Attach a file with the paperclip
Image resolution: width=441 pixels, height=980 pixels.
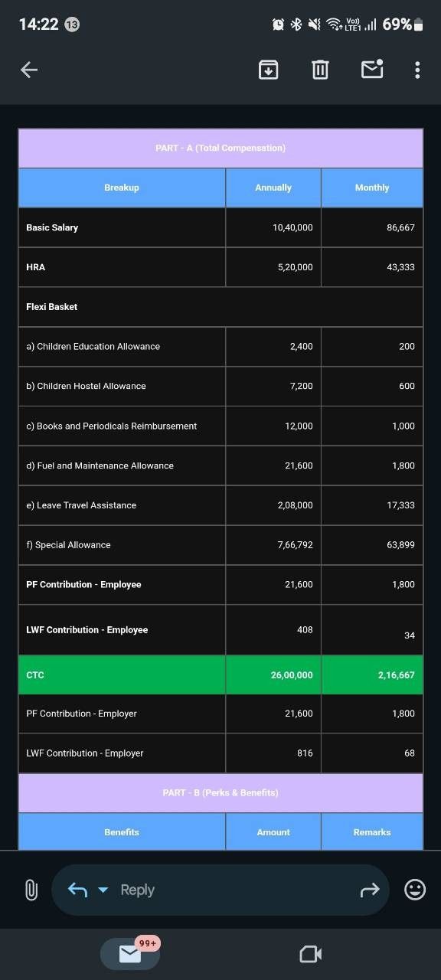pyautogui.click(x=31, y=890)
